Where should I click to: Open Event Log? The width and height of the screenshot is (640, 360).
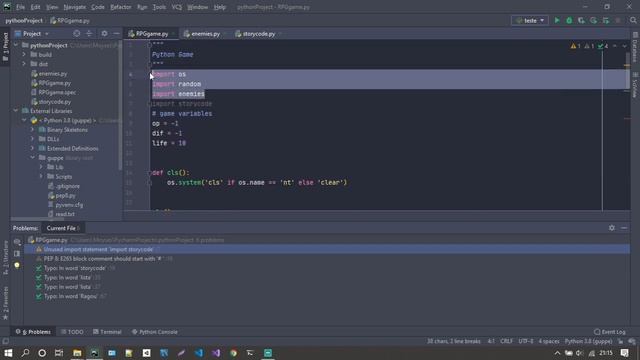pyautogui.click(x=610, y=332)
